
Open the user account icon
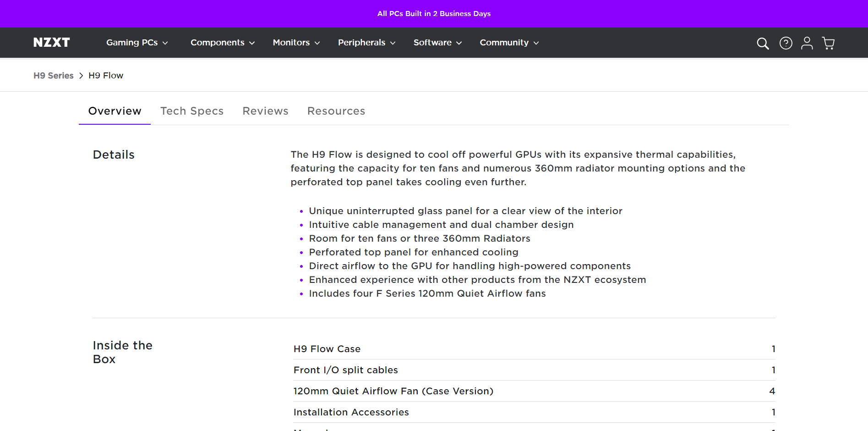coord(807,43)
